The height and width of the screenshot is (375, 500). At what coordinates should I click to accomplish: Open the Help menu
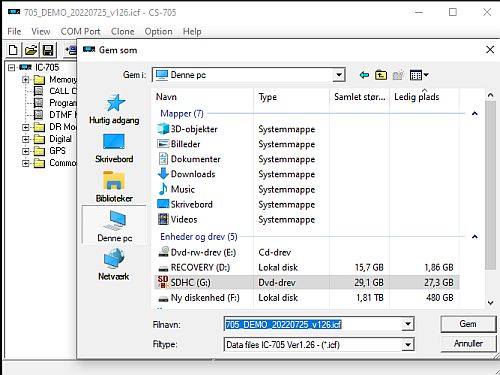pos(192,31)
